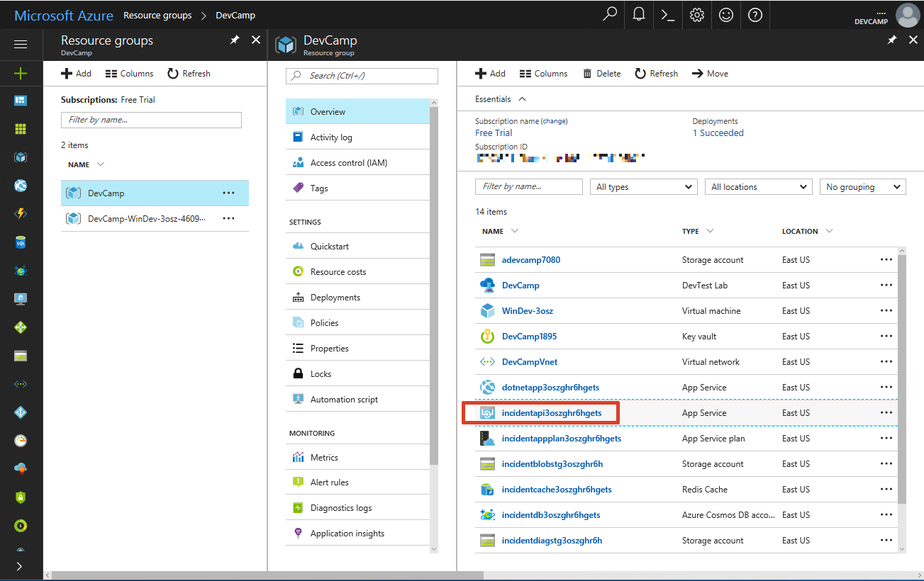Open the 1 Succeeded deployments link
924x581 pixels.
pos(718,132)
